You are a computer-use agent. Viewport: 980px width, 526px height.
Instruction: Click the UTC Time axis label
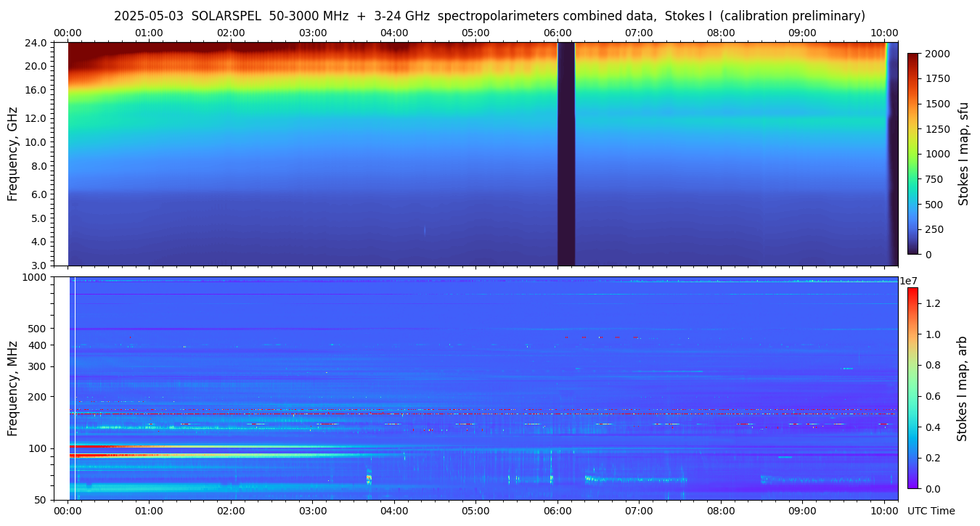tap(931, 511)
